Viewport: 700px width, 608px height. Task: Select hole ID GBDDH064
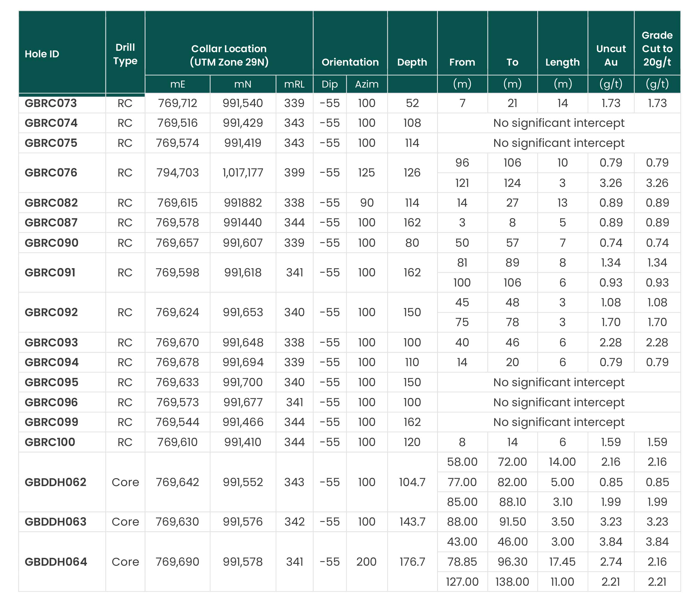(x=56, y=562)
